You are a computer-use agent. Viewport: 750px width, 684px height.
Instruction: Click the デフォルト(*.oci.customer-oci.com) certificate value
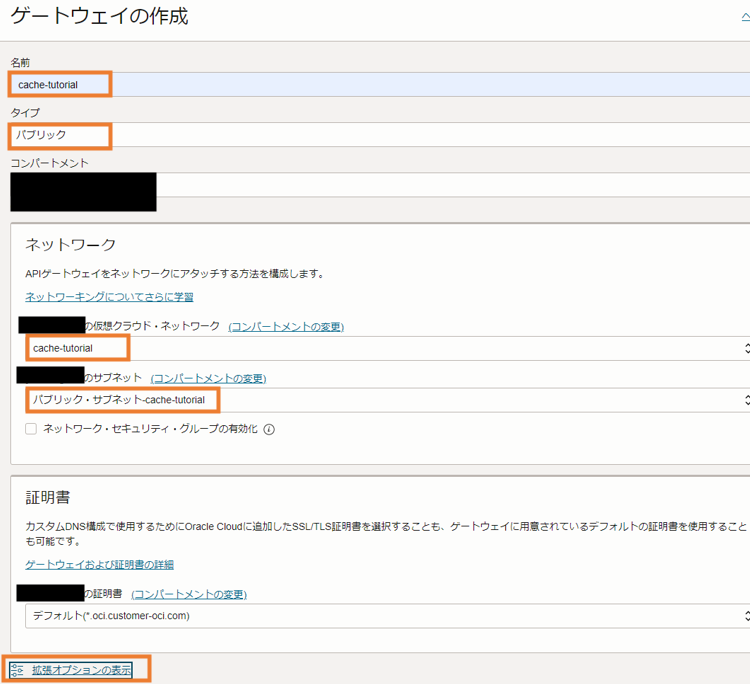(110, 615)
